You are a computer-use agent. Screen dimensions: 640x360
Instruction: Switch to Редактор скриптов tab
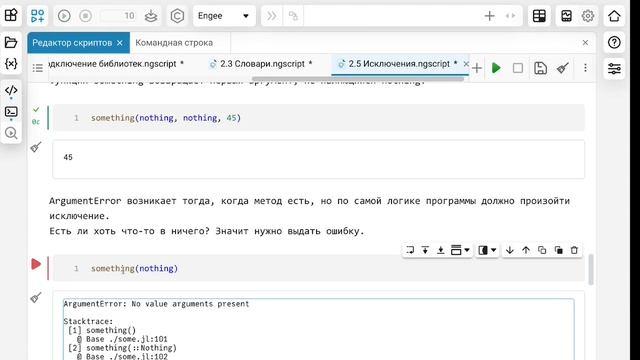[72, 42]
